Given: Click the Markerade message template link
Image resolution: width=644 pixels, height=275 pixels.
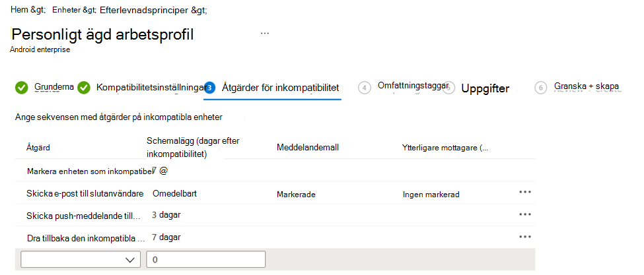Looking at the screenshot, I should click(296, 195).
